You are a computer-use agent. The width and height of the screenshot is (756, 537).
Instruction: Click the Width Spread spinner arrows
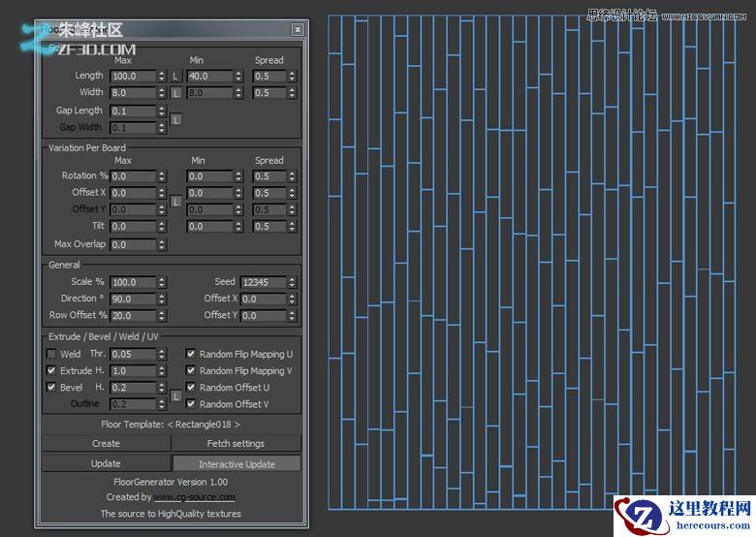click(x=292, y=92)
